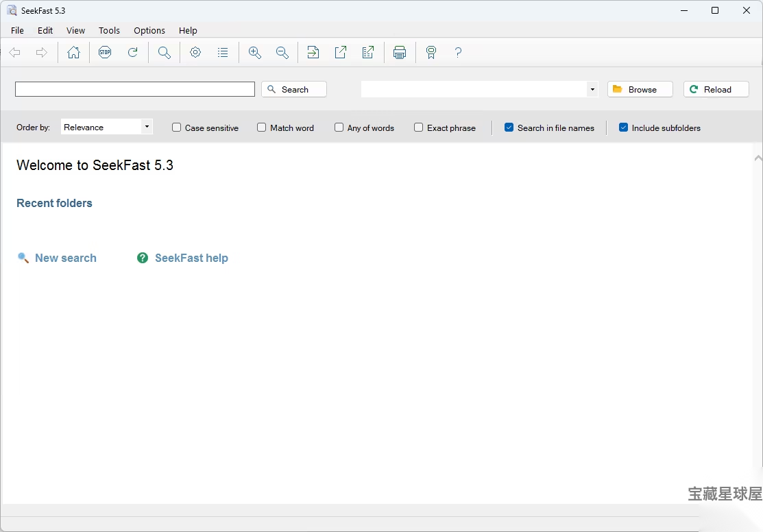Tick the Exact phrase checkbox
The height and width of the screenshot is (532, 763).
tap(418, 127)
